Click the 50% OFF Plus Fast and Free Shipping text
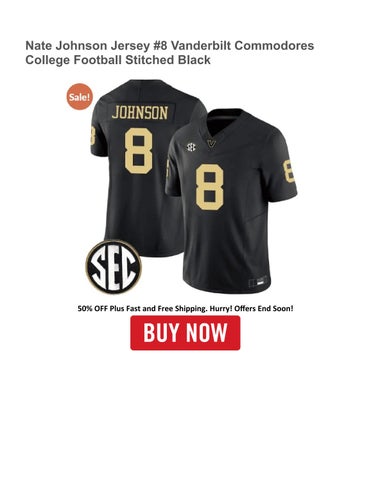This screenshot has width=371, height=480. tap(143, 309)
